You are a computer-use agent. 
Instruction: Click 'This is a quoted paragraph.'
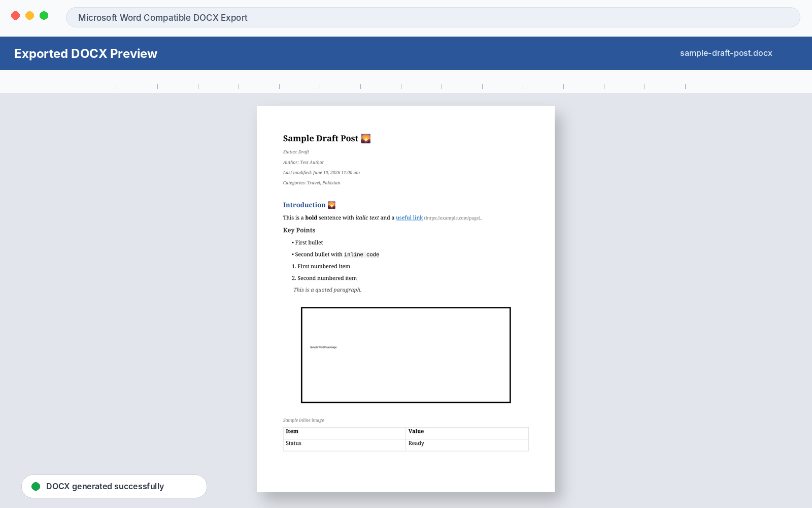pos(327,290)
